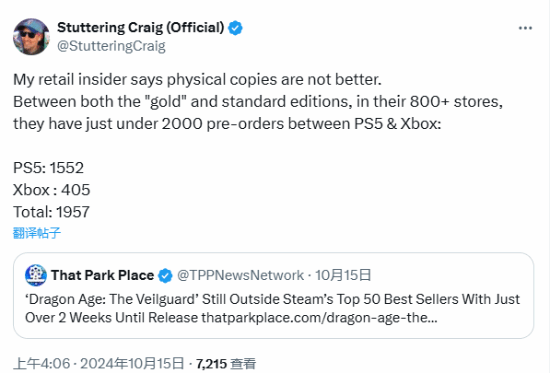Open the @StutteringCraig handle link
This screenshot has width=550, height=373.
(x=111, y=46)
